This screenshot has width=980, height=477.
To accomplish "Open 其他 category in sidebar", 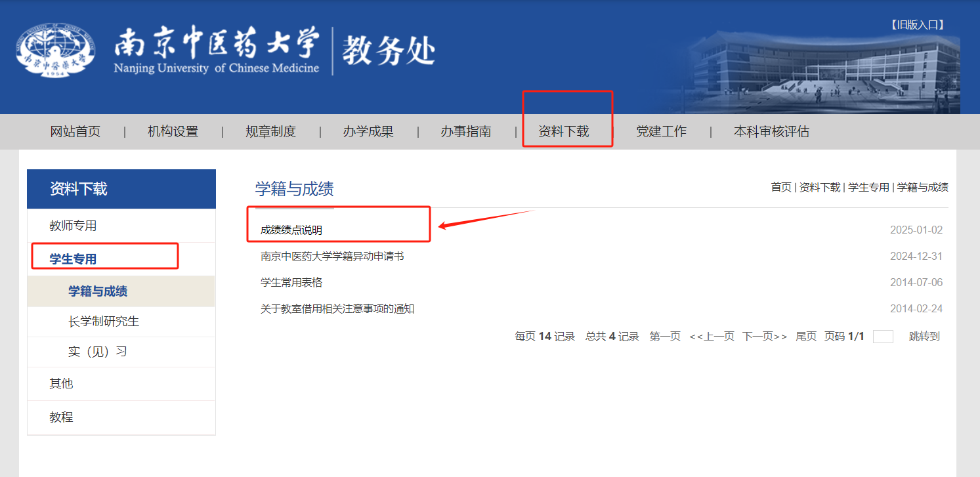I will (x=61, y=383).
